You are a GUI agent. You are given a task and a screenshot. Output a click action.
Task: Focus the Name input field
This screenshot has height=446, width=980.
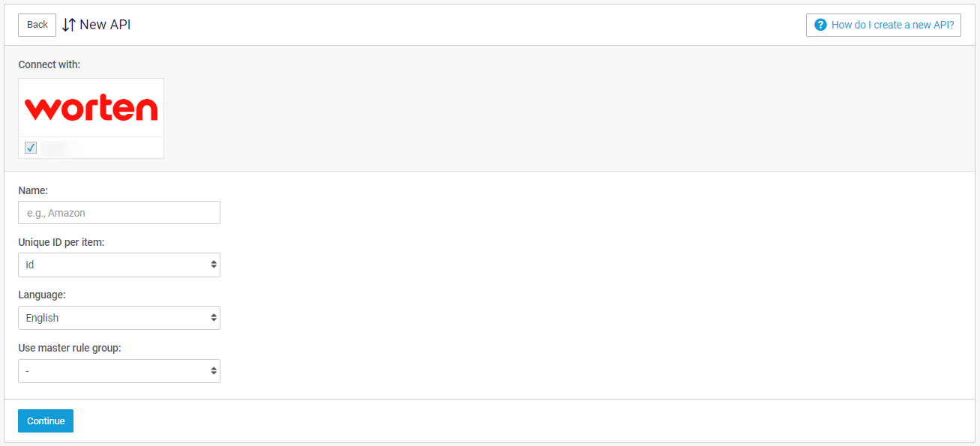[119, 213]
